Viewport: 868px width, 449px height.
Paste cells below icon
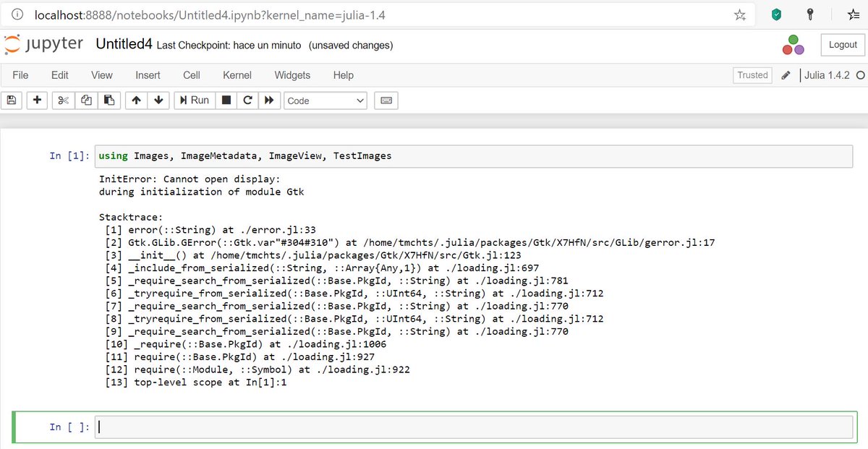109,101
